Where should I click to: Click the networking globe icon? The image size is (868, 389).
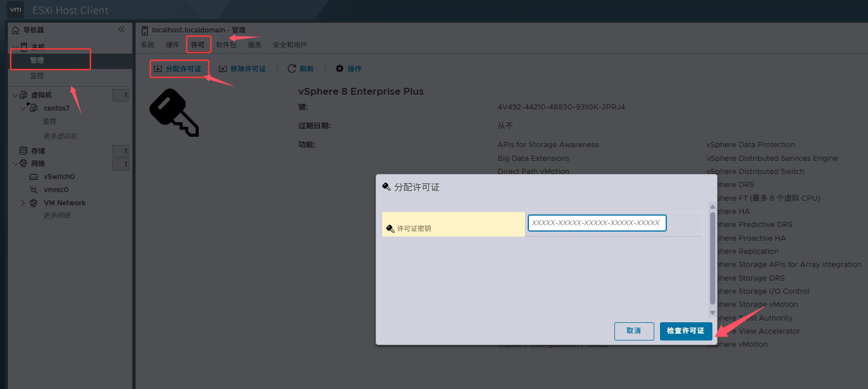[x=23, y=164]
